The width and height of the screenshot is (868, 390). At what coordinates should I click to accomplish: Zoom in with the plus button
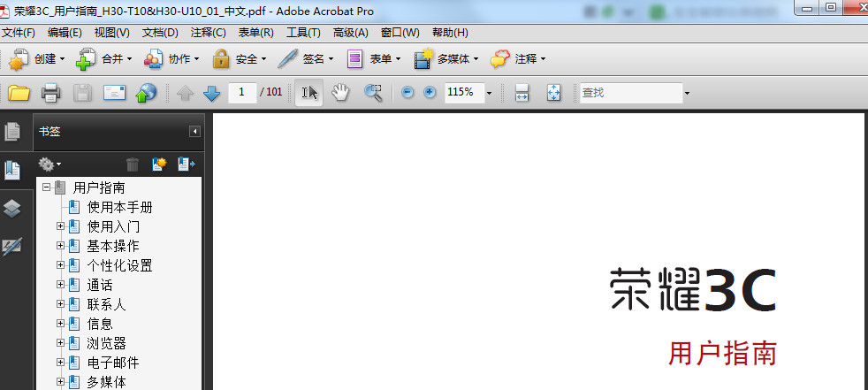(x=430, y=93)
